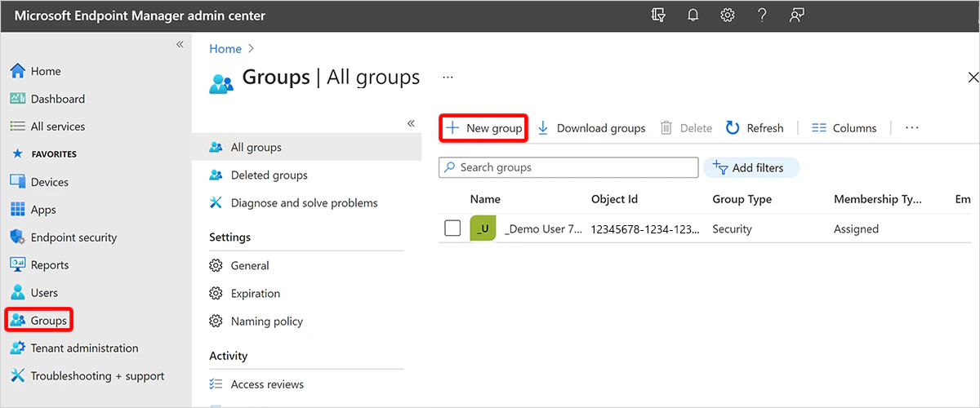980x408 pixels.
Task: Click Add filters button
Action: click(751, 167)
